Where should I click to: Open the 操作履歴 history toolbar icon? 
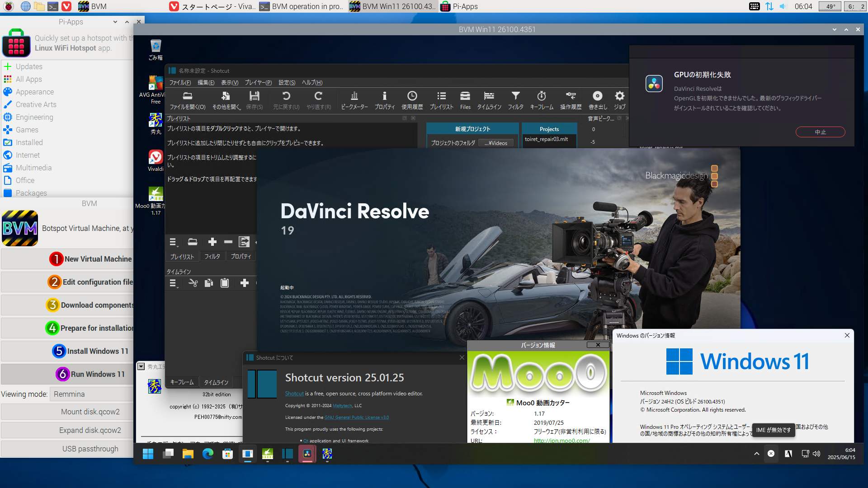[x=571, y=100]
